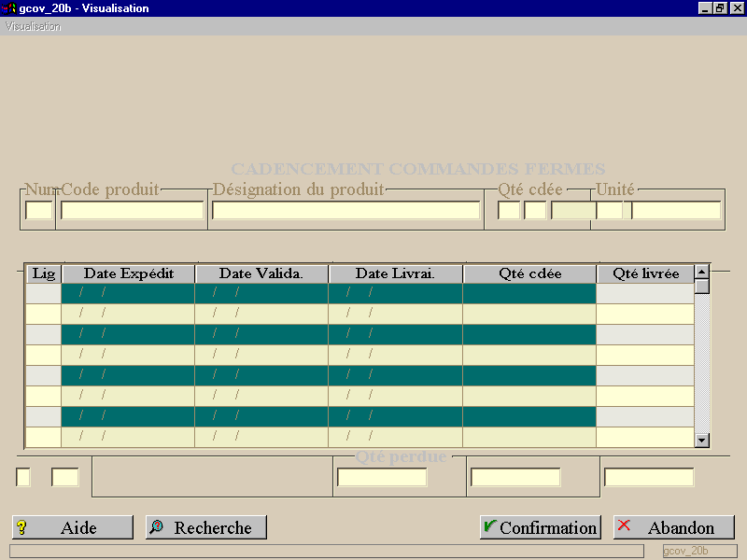Focus the Code produit input field

pyautogui.click(x=132, y=210)
